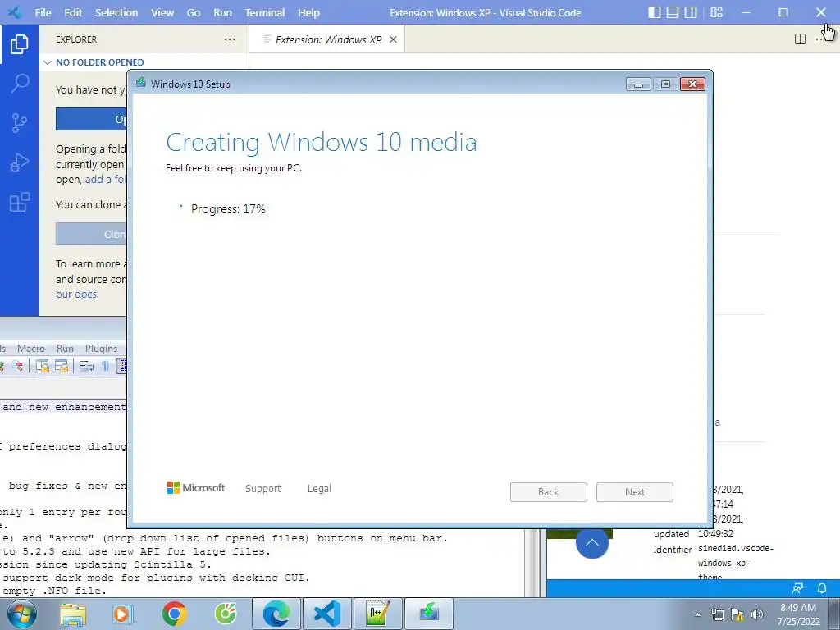The image size is (840, 630).
Task: Toggle secondary side bar layout icon
Action: pyautogui.click(x=691, y=12)
